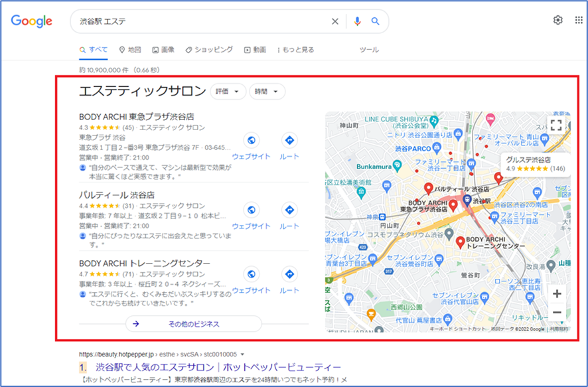
Task: Switch to the 動画 tab
Action: pos(255,50)
